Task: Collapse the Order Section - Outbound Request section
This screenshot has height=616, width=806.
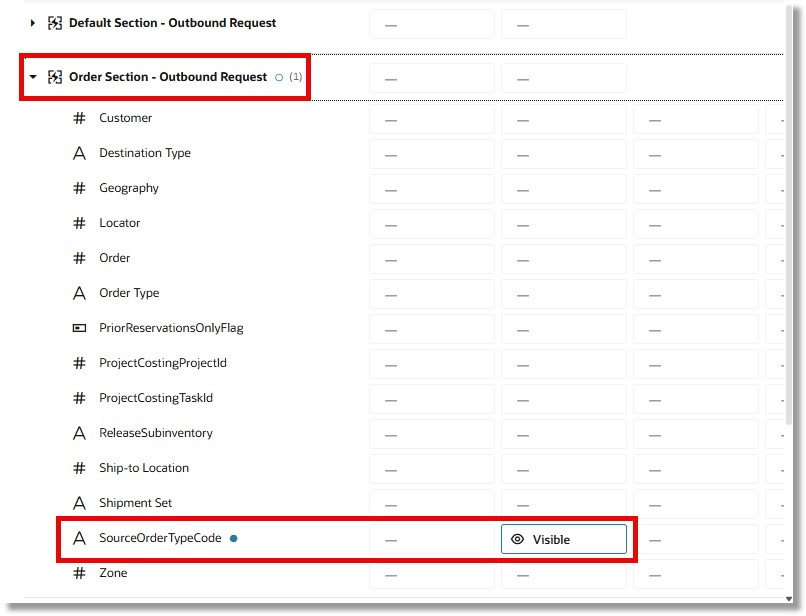Action: (31, 77)
